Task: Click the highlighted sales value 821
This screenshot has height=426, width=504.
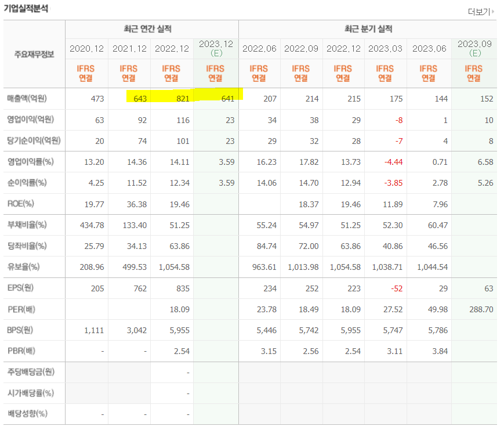Action: point(183,99)
